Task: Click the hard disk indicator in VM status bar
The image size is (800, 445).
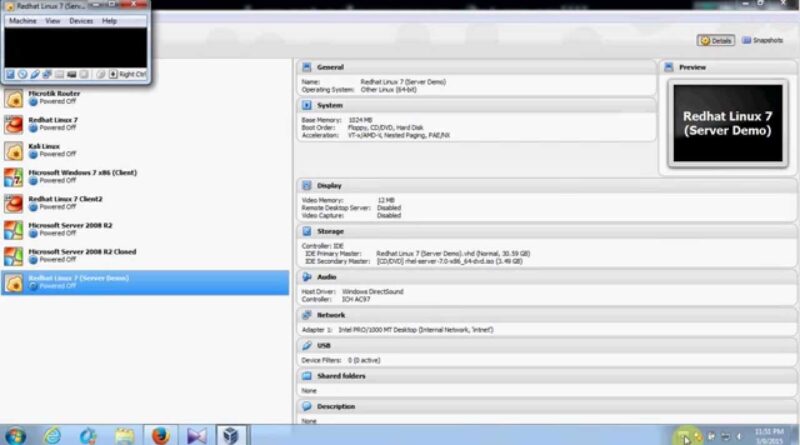Action: pos(10,75)
